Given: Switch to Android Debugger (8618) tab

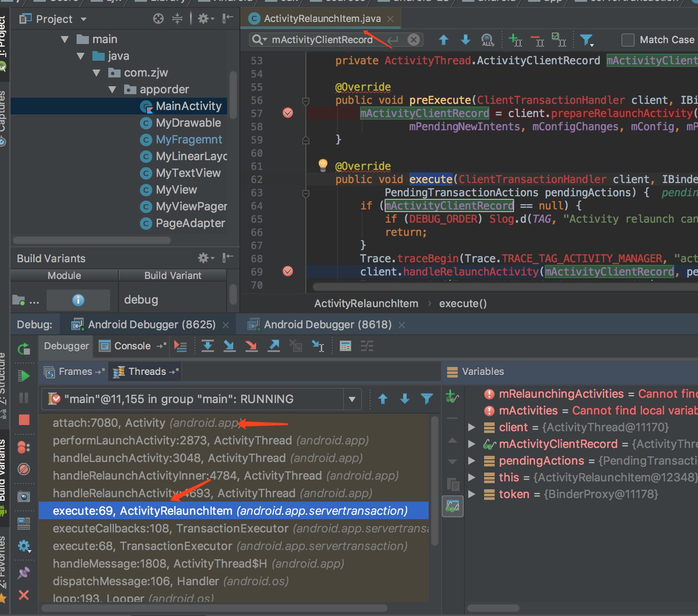Looking at the screenshot, I should pos(327,325).
